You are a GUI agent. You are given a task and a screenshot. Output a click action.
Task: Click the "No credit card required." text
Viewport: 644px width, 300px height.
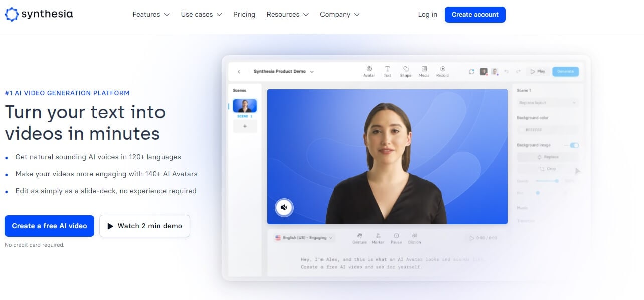[34, 245]
